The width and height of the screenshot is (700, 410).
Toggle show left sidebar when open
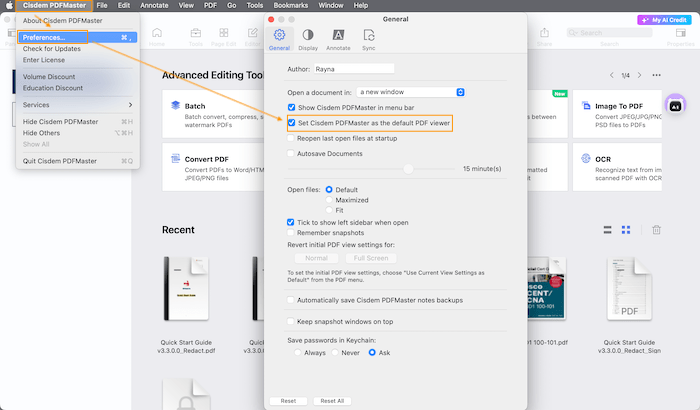pos(291,222)
